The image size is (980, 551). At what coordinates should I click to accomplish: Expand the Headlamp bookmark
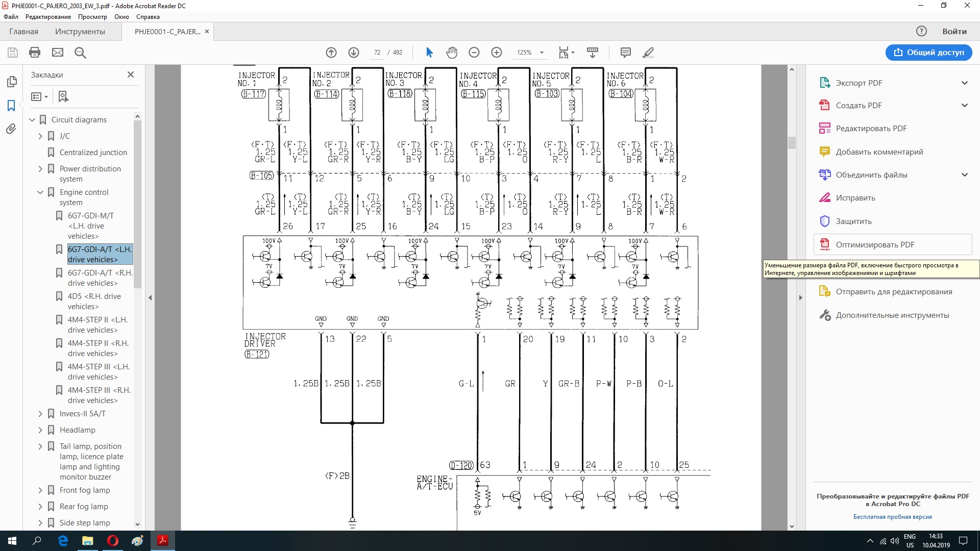[40, 430]
